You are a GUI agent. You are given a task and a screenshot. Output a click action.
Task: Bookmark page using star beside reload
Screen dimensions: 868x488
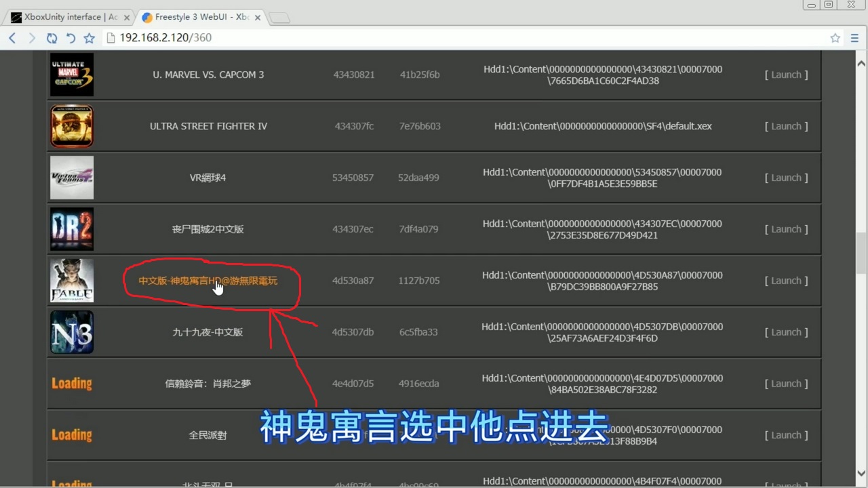click(89, 38)
